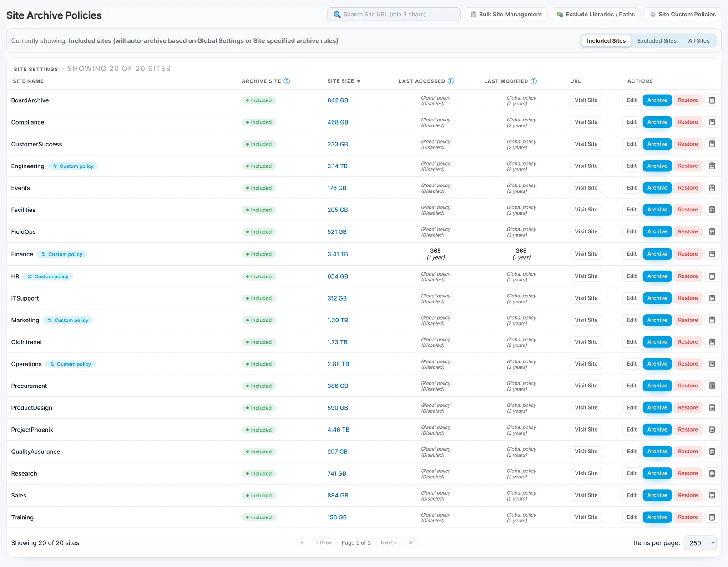This screenshot has height=567, width=728.
Task: Open details icon for Marketing row
Action: (x=712, y=320)
